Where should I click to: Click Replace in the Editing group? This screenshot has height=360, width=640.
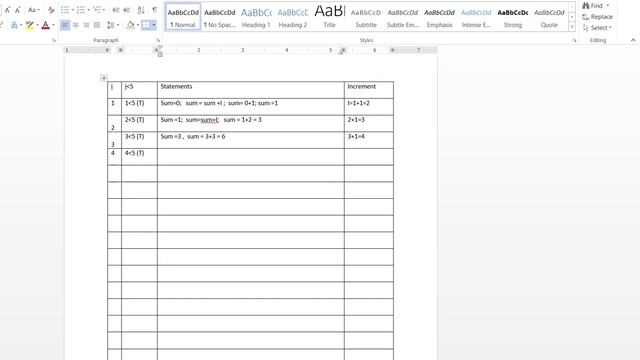tap(598, 17)
